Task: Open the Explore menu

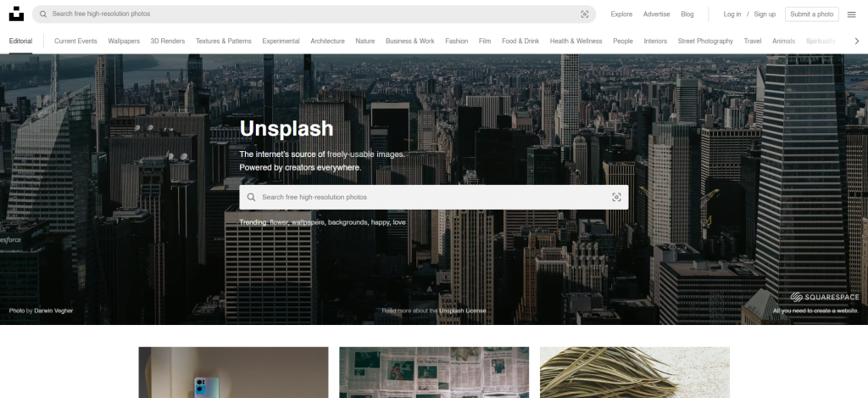Action: 621,14
